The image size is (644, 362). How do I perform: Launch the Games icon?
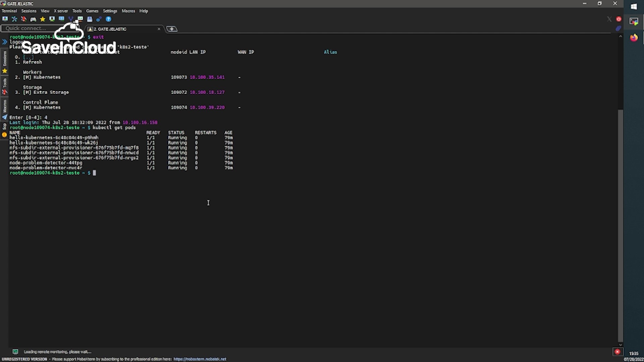click(x=33, y=19)
